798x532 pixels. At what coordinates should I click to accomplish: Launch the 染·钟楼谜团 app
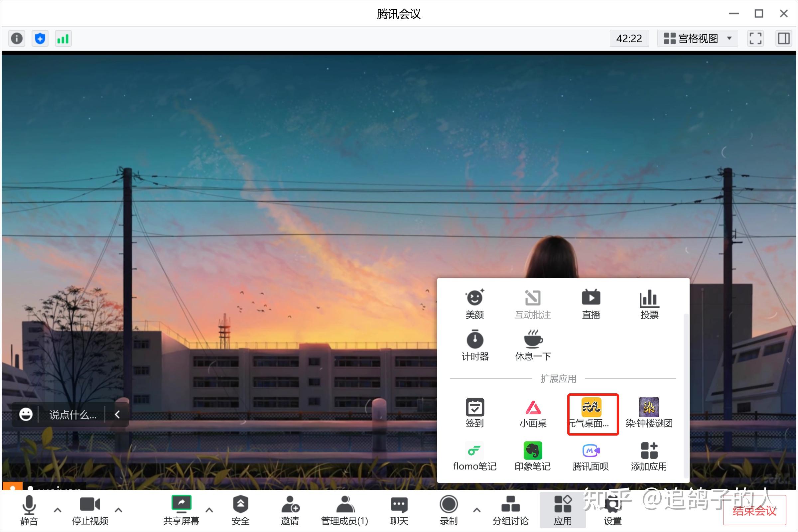[649, 413]
